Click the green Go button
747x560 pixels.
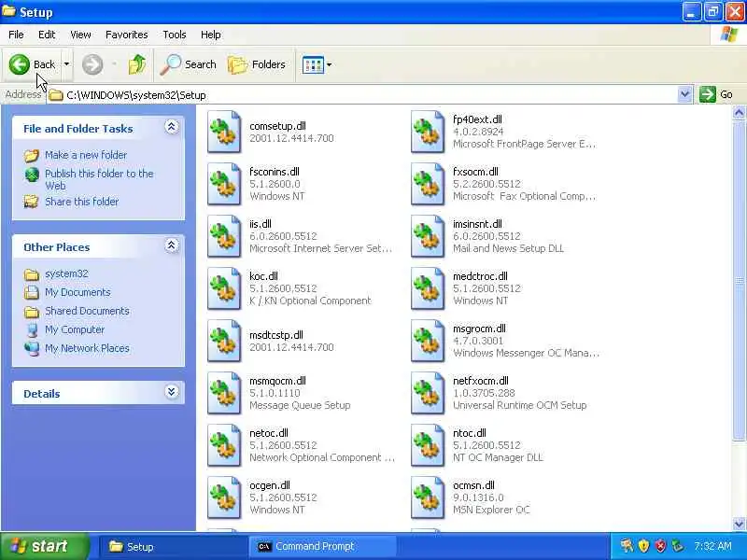(x=716, y=94)
